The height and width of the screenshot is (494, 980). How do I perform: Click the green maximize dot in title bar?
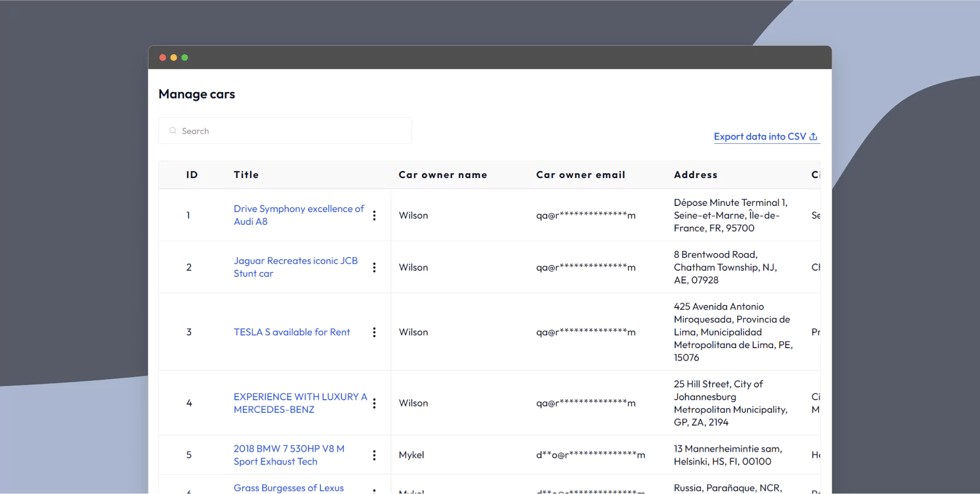click(x=185, y=57)
